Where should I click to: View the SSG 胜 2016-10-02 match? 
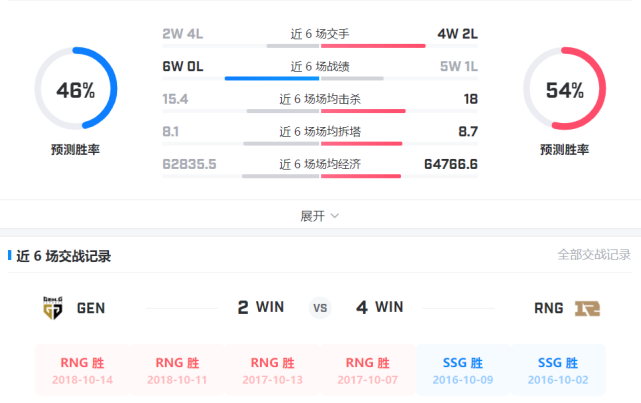click(x=559, y=371)
